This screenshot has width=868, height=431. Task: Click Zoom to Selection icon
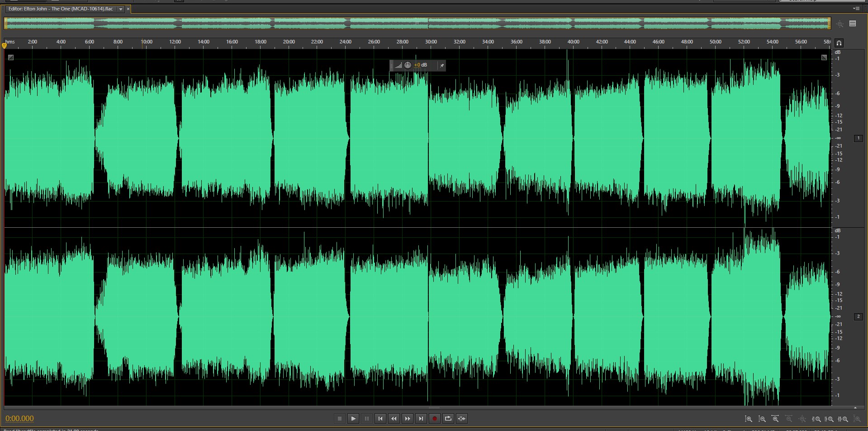click(x=843, y=419)
